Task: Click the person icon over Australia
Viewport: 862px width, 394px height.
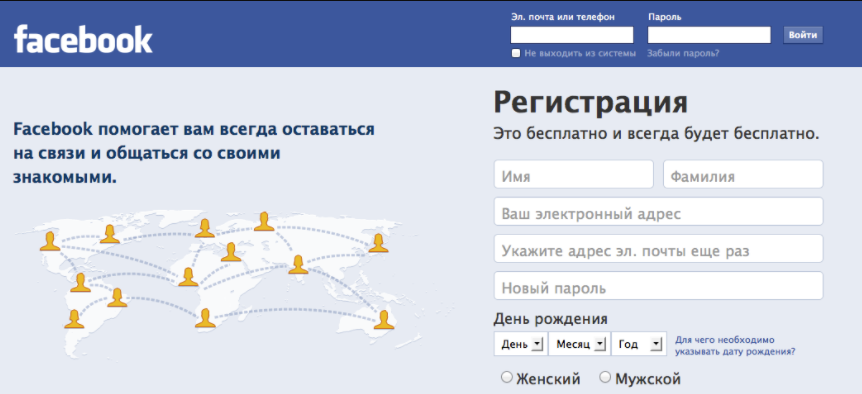Action: [384, 320]
